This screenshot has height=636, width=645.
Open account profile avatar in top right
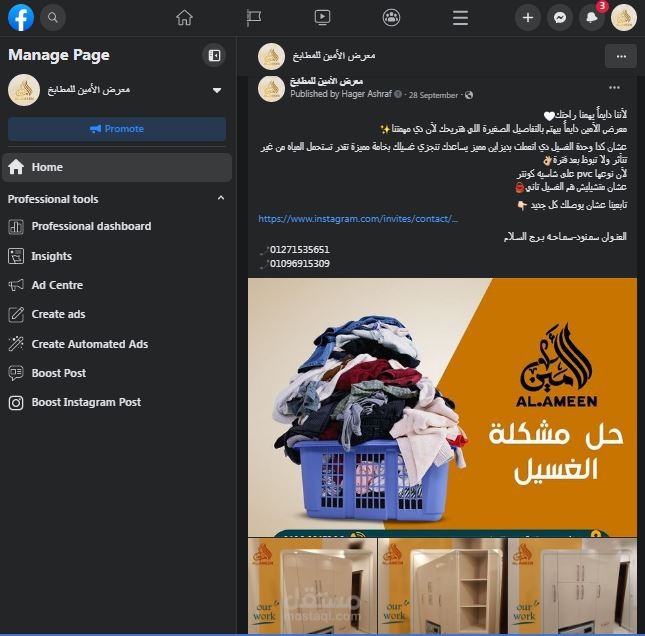pyautogui.click(x=624, y=18)
